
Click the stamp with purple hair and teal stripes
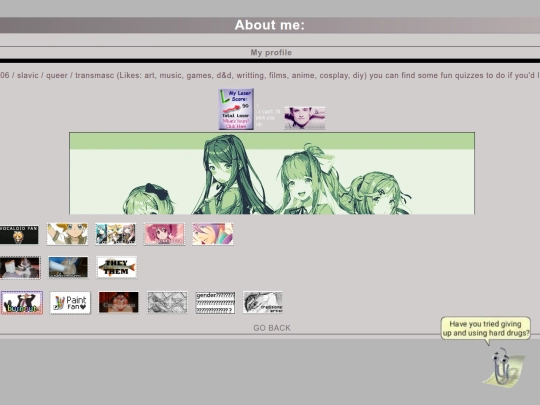pos(212,234)
